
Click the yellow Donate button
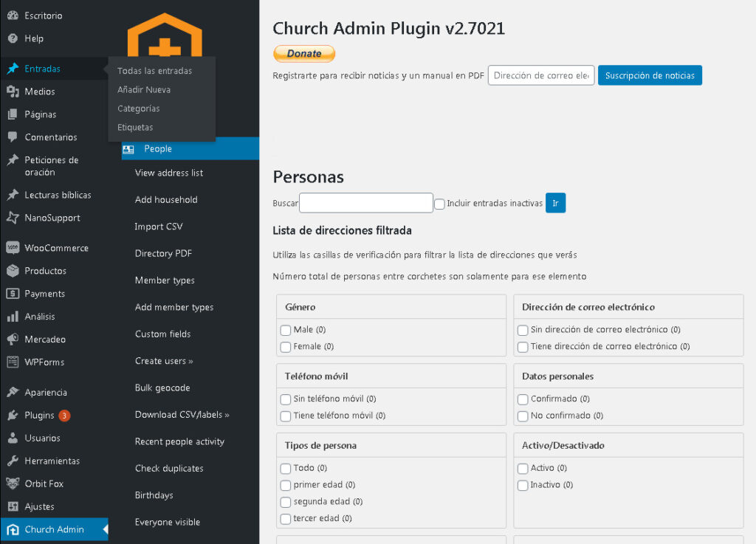[304, 54]
